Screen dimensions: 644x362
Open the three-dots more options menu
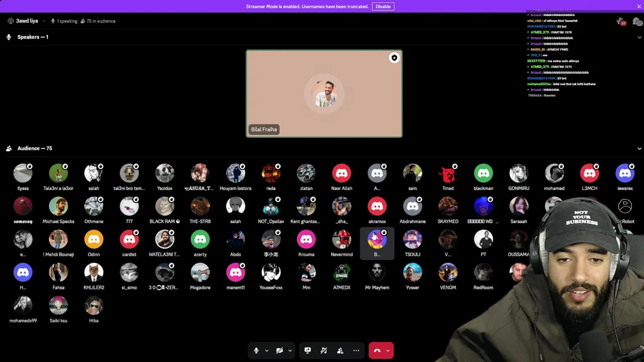pos(356,350)
